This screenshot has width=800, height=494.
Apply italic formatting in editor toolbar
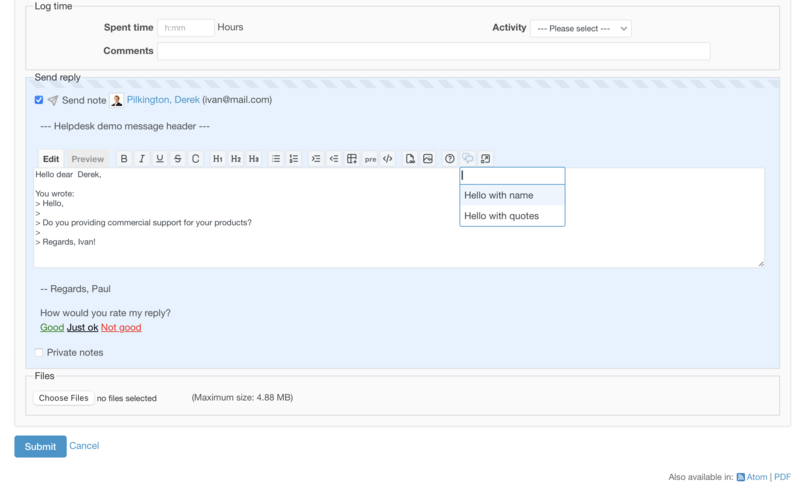point(142,159)
